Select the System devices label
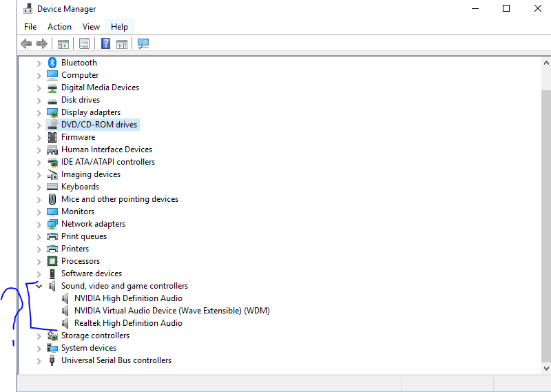 click(x=89, y=348)
